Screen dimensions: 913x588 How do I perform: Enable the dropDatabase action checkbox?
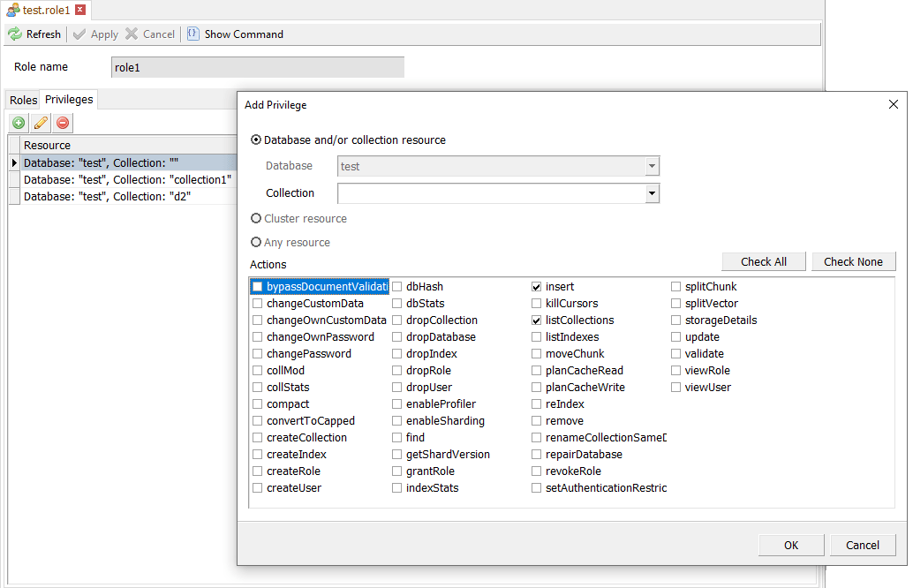coord(397,337)
